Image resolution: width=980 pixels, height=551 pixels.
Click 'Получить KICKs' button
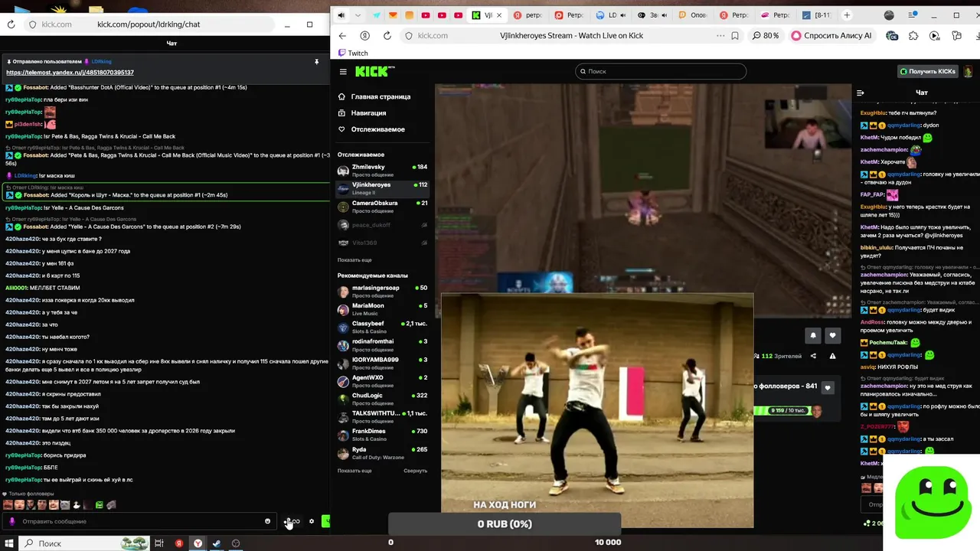(928, 71)
